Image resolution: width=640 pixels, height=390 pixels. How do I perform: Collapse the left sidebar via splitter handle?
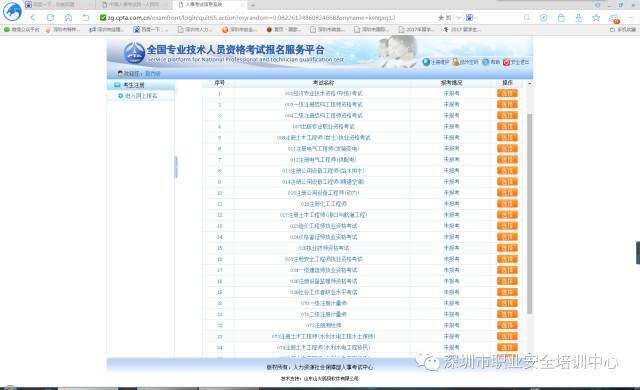[x=176, y=167]
